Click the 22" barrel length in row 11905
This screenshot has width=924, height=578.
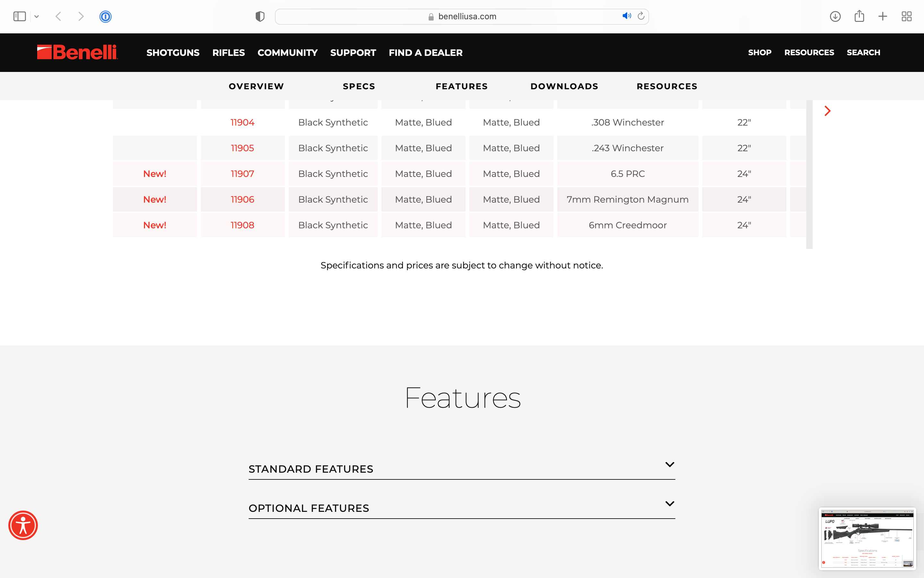(x=744, y=148)
